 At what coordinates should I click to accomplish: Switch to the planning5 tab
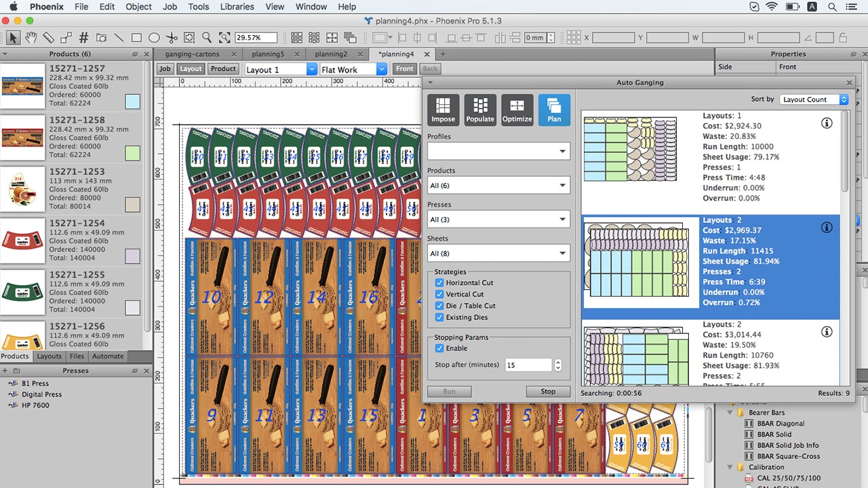[268, 54]
